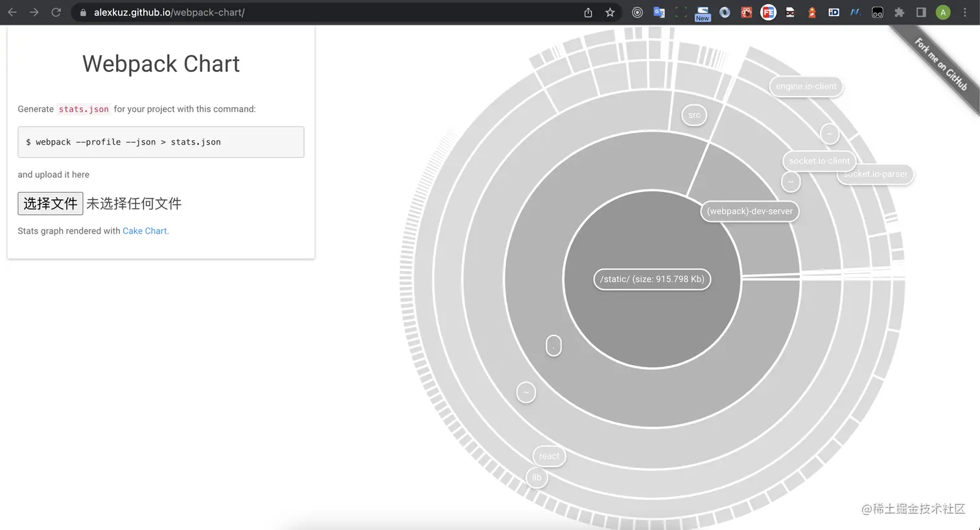Share this page with the share icon
This screenshot has width=980, height=530.
[x=588, y=12]
